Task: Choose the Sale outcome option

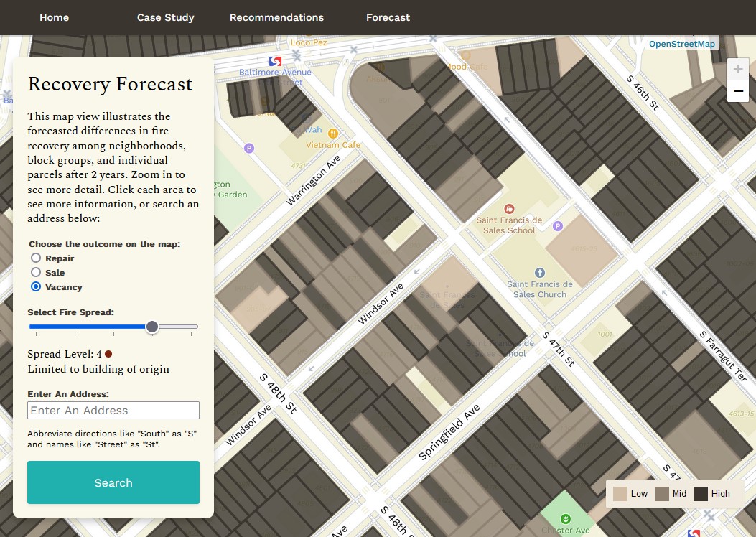Action: pos(36,272)
